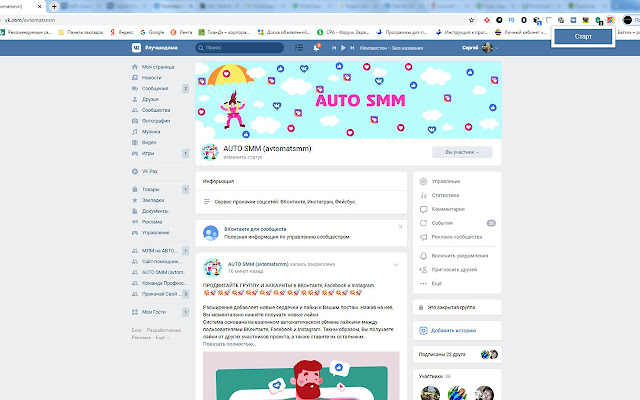Open Реклама in the left sidebar menu
Viewport: 640px width, 400px height.
(x=152, y=222)
